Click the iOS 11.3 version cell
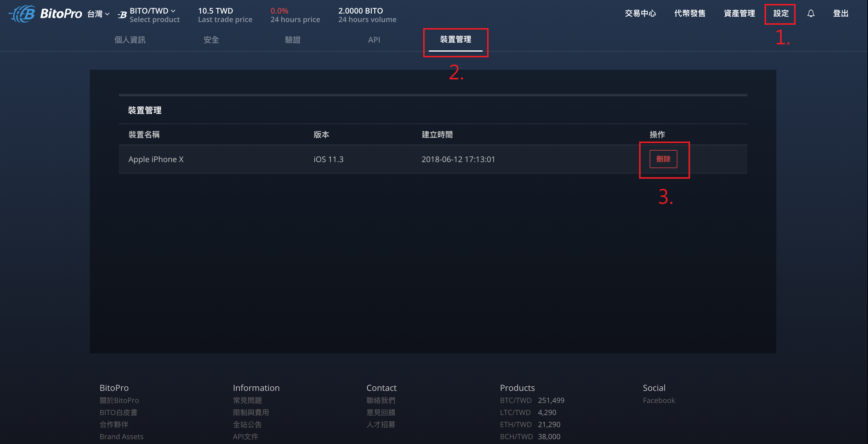 click(x=328, y=159)
